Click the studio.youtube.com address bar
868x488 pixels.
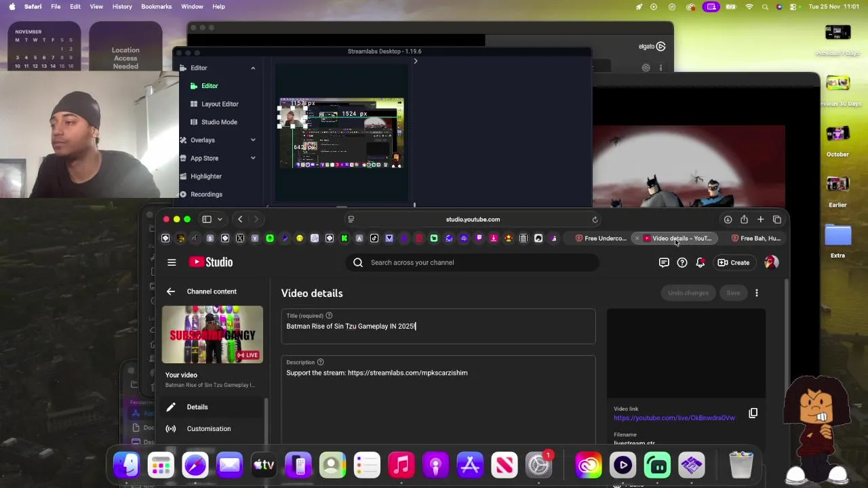pyautogui.click(x=473, y=220)
